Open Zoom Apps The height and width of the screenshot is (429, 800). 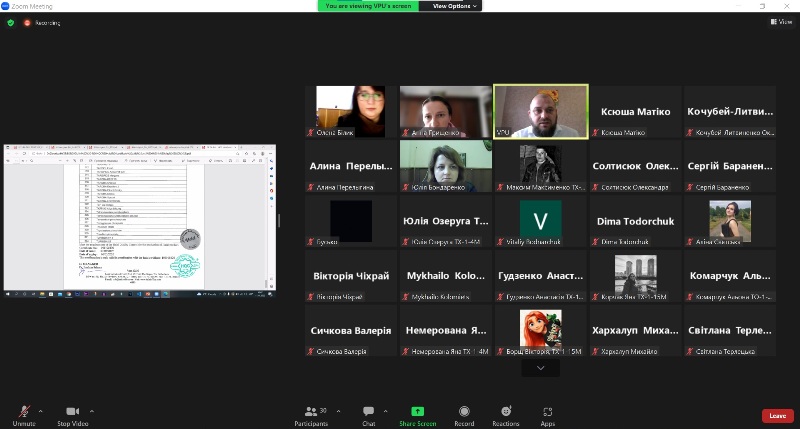tap(547, 416)
